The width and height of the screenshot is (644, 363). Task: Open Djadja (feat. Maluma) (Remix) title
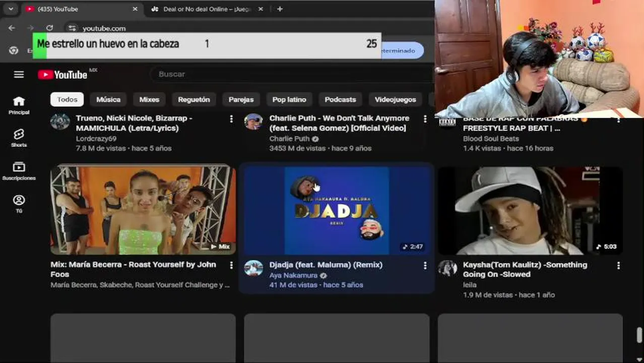(326, 265)
